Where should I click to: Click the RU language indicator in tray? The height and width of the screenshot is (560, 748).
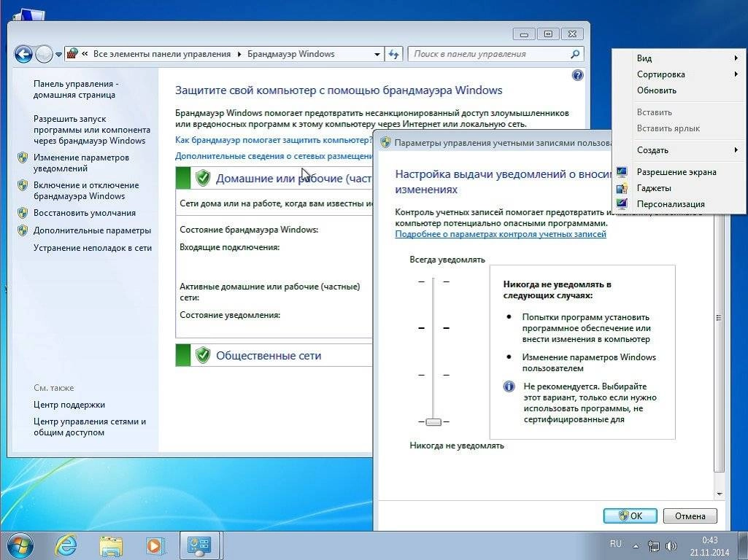(x=615, y=544)
